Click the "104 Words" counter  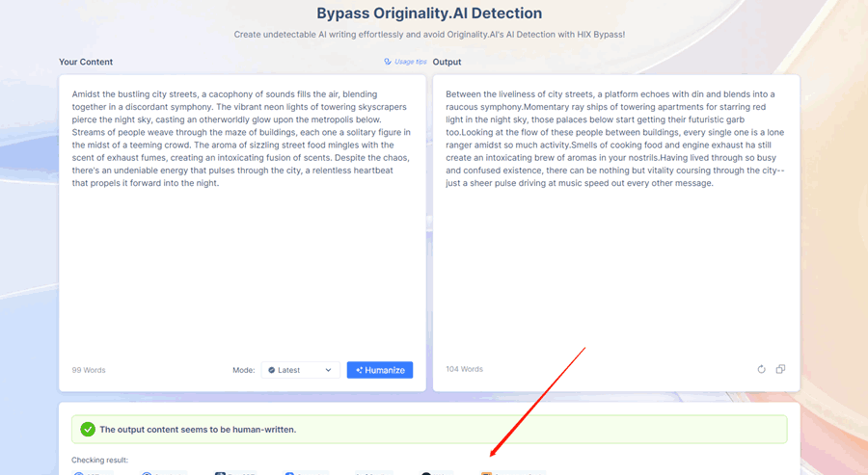(x=465, y=369)
